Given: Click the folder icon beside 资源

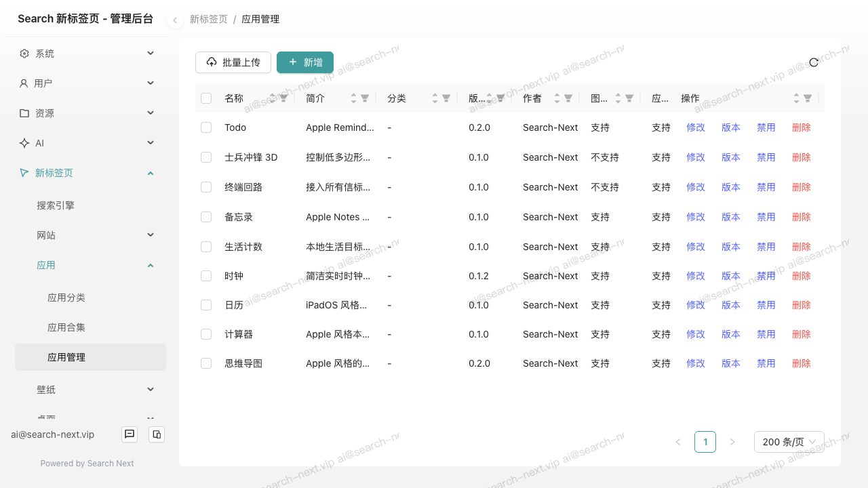Looking at the screenshot, I should [x=24, y=113].
